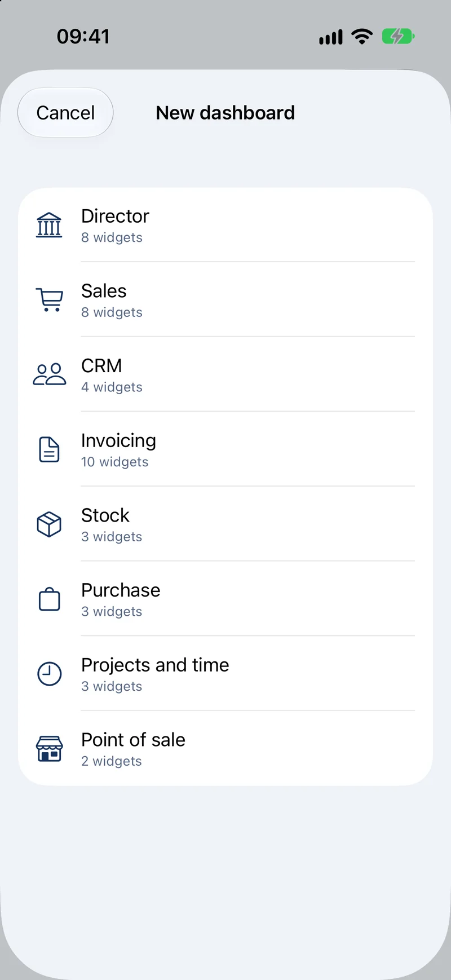
Task: Tap the Wi-Fi status icon
Action: pos(362,37)
